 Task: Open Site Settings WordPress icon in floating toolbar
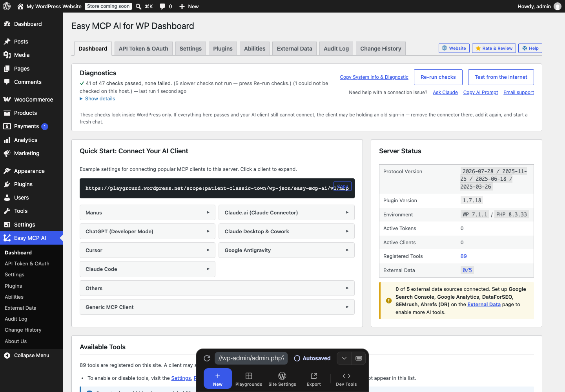(282, 376)
